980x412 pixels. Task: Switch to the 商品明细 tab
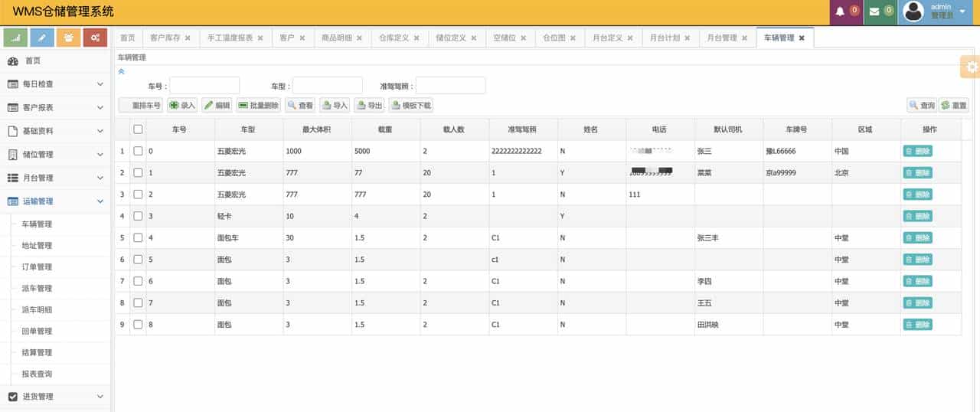[337, 38]
